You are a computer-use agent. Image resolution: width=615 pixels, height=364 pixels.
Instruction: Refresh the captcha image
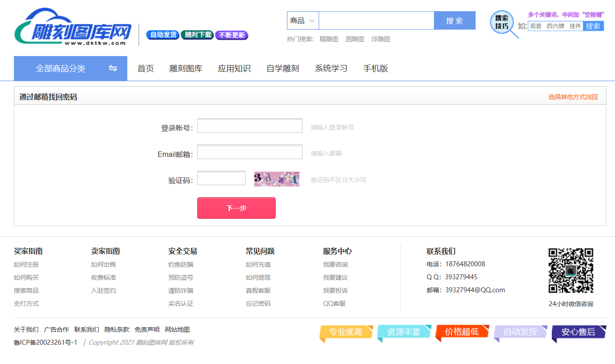277,179
